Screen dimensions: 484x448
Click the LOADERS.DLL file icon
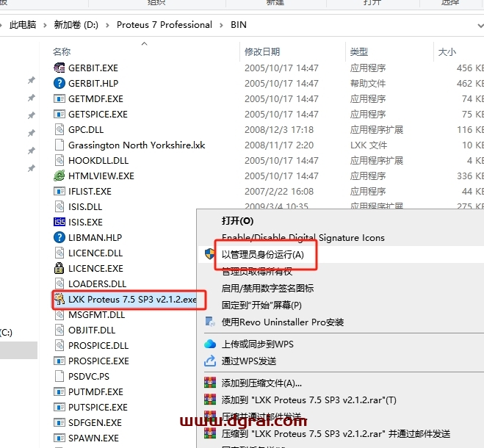pos(59,283)
